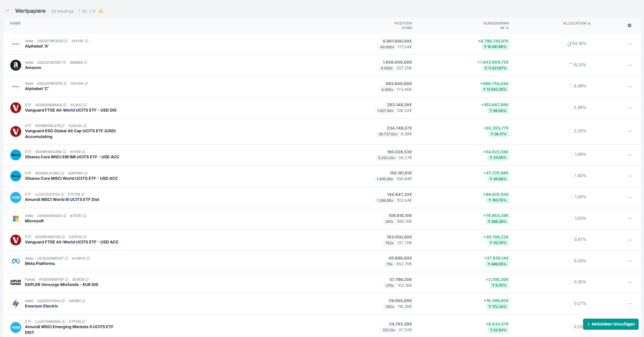The width and height of the screenshot is (644, 337).
Task: Open Alphabet 'A' holding name
Action: click(x=37, y=46)
